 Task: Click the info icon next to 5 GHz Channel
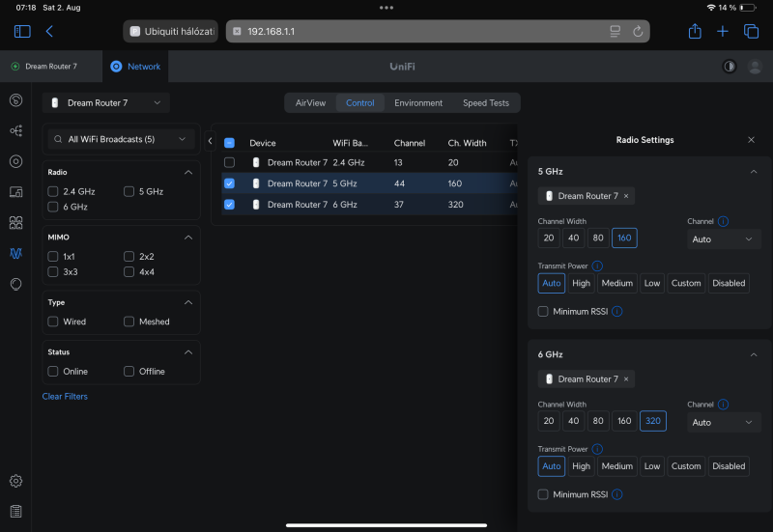click(x=723, y=222)
